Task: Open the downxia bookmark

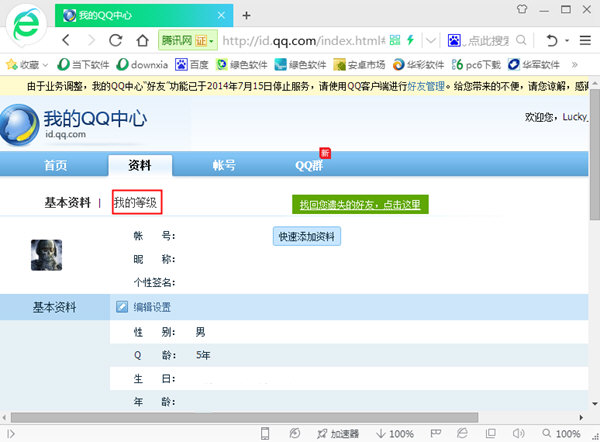Action: pyautogui.click(x=142, y=65)
